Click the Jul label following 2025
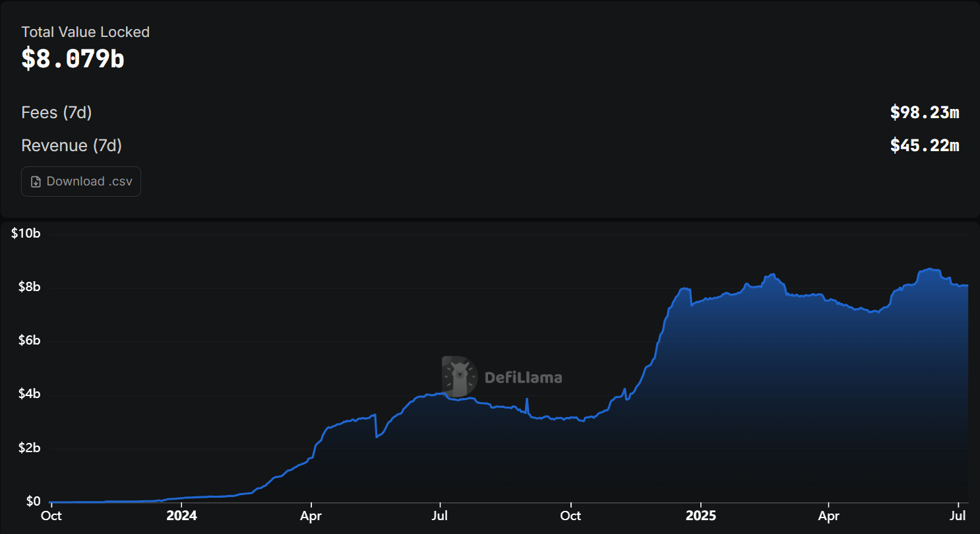Screen dimensions: 980x534 tap(958, 516)
